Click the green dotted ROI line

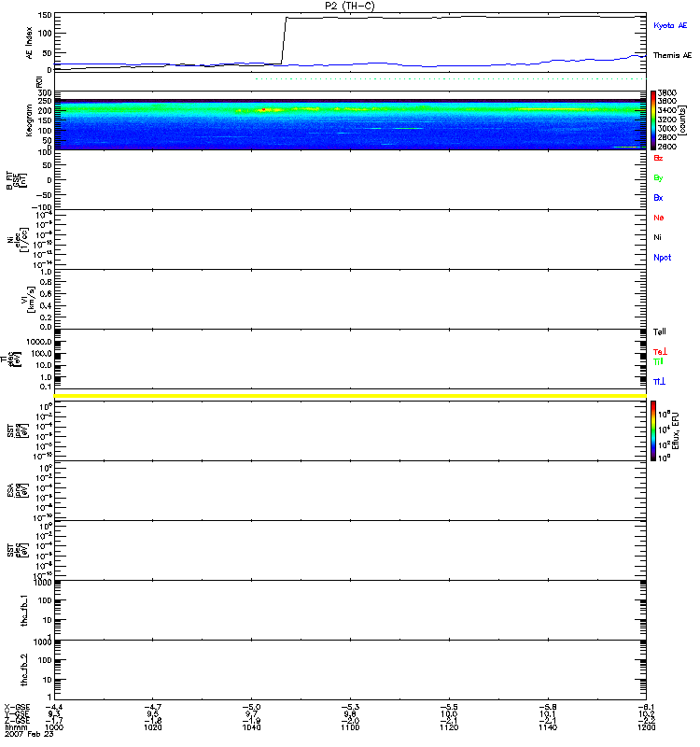[x=451, y=78]
